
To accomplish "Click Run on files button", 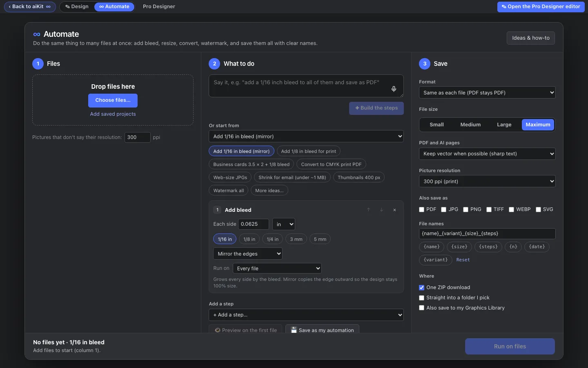I will click(x=510, y=346).
